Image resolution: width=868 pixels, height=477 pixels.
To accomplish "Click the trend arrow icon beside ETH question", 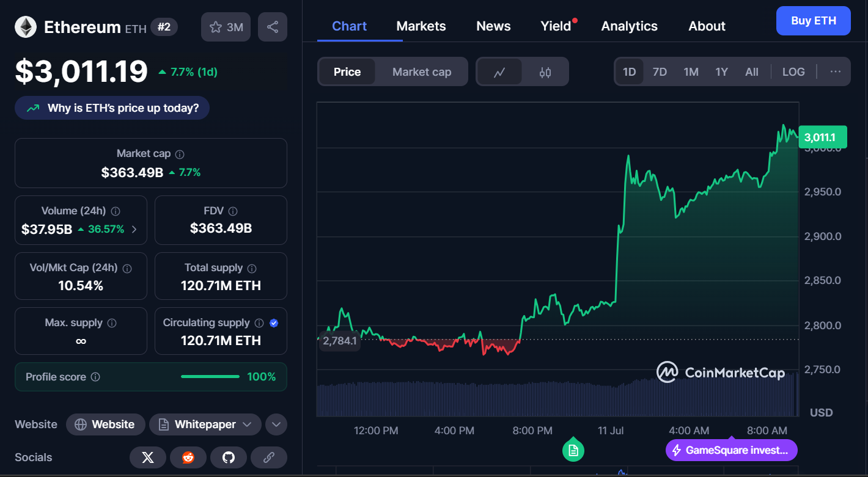I will click(x=33, y=108).
